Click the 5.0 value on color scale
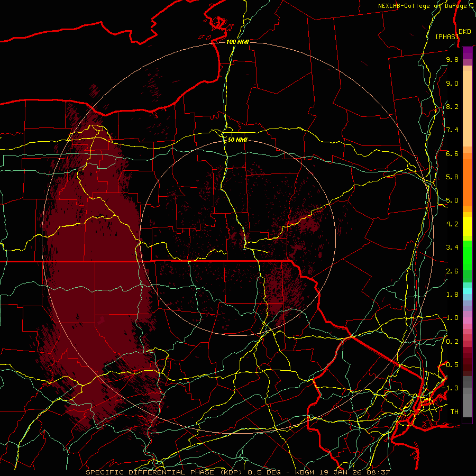The image size is (476, 476). 452,200
